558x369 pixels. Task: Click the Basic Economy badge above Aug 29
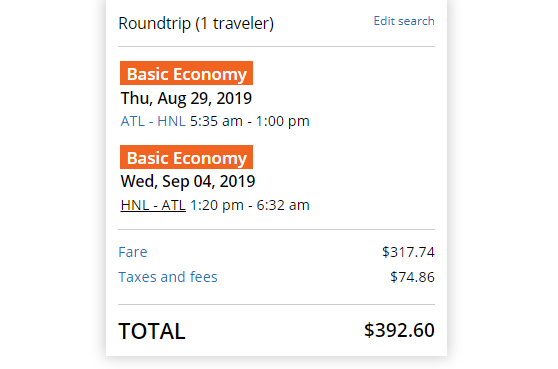(186, 73)
